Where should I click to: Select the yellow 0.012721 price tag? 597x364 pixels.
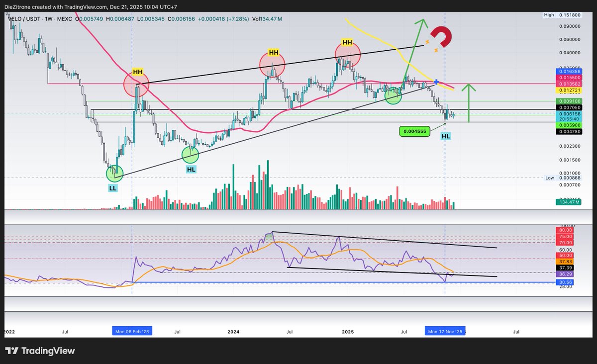click(x=569, y=90)
